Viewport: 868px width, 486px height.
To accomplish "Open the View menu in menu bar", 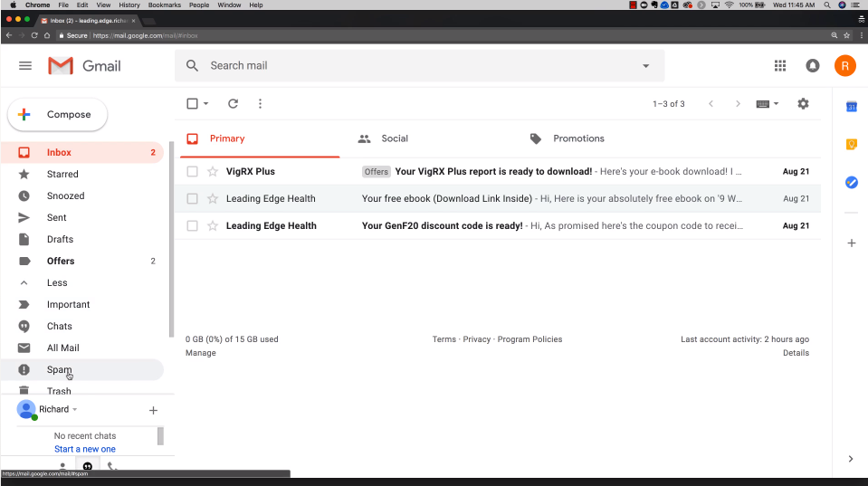I will [103, 5].
